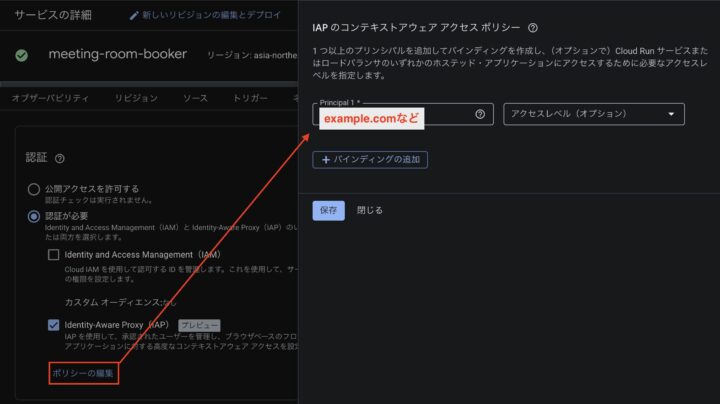
Task: Click the green check status icon for meeting-room-booker
Action: [22, 55]
